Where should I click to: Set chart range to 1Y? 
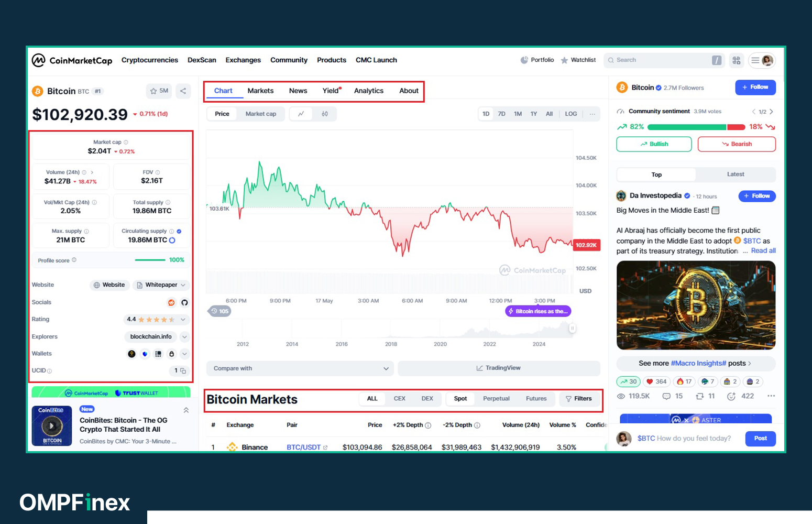tap(534, 114)
